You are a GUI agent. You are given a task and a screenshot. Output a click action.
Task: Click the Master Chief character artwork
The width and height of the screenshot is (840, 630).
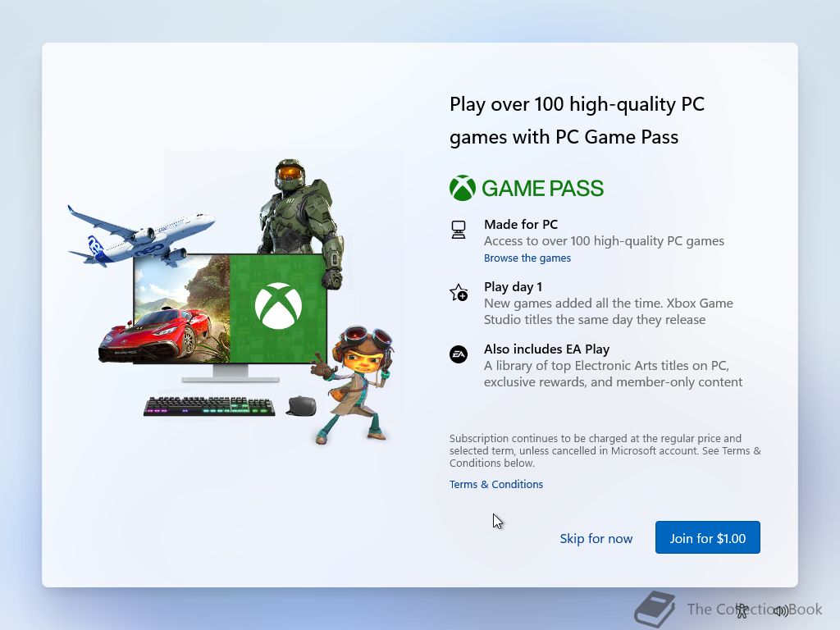(x=301, y=222)
